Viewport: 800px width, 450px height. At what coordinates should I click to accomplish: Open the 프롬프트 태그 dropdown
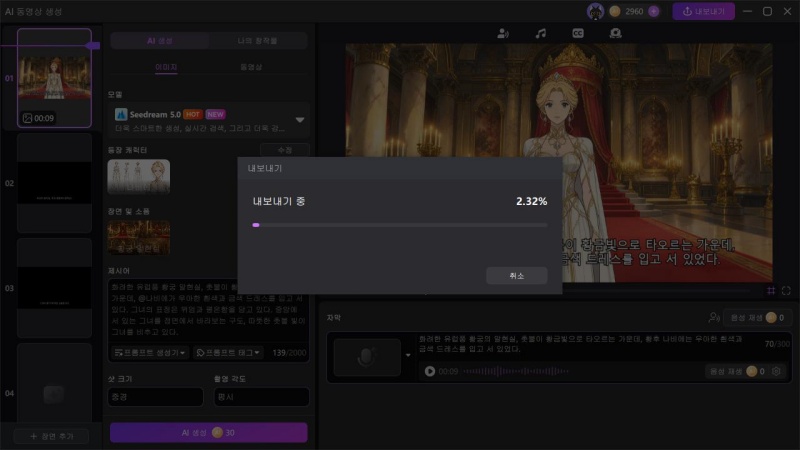(228, 353)
